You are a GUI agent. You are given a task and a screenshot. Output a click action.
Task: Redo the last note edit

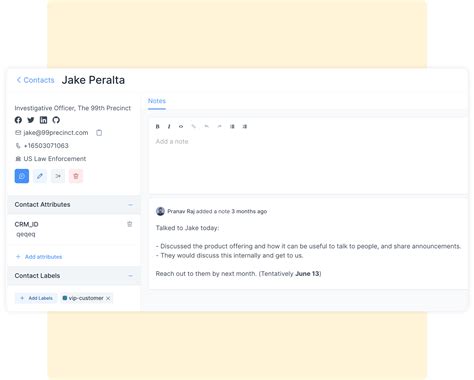pos(219,126)
